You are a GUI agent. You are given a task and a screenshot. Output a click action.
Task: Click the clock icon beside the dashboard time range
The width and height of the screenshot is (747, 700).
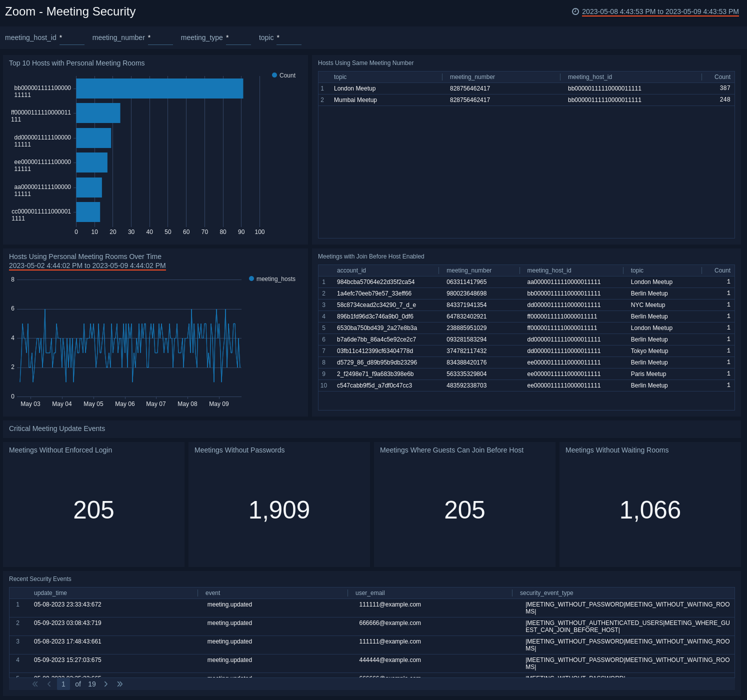click(x=575, y=11)
